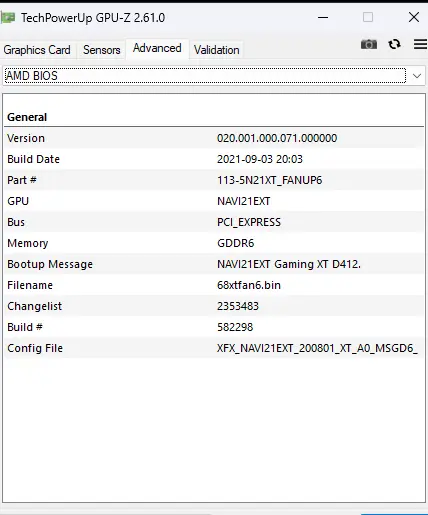The width and height of the screenshot is (428, 515).
Task: Select the Bus row label
Action: coord(16,222)
